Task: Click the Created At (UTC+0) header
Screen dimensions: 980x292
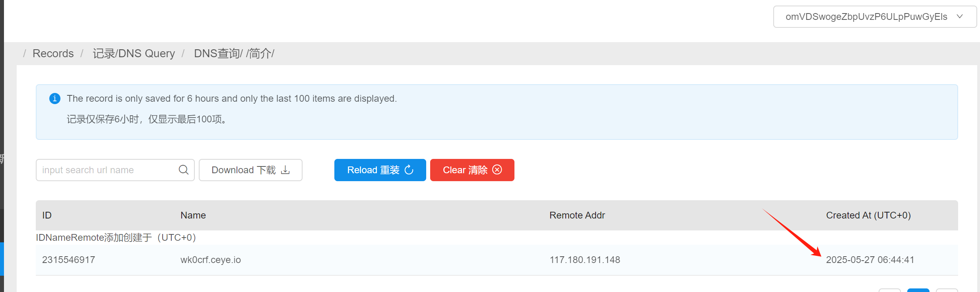Action: [x=868, y=215]
